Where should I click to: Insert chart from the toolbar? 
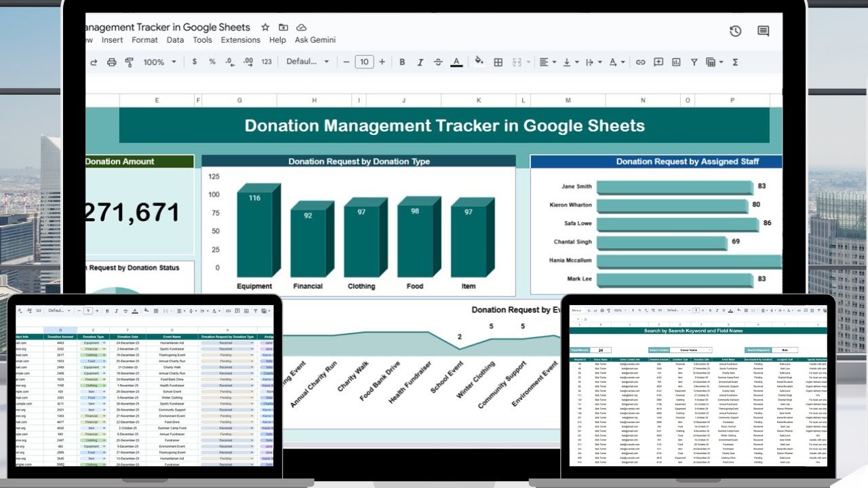pyautogui.click(x=676, y=62)
